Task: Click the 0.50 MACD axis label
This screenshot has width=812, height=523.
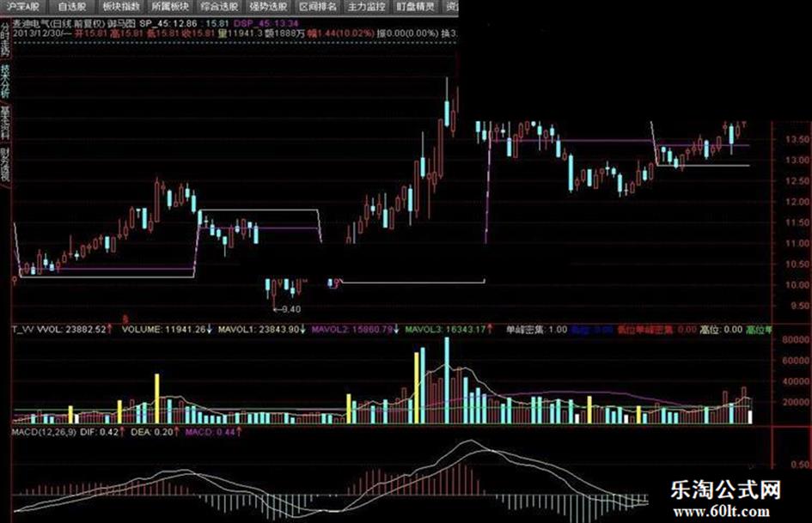Action: pyautogui.click(x=800, y=465)
